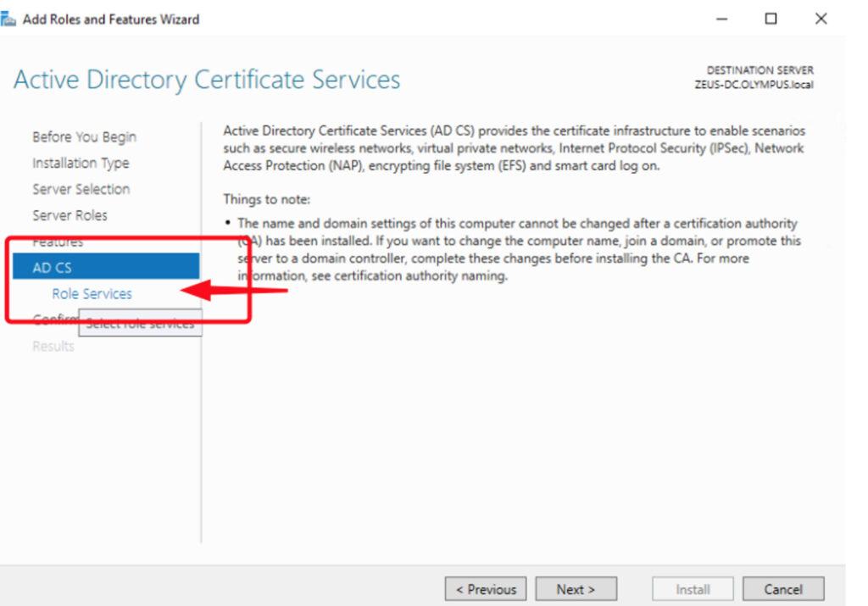Open the Features step in the sidebar
The image size is (868, 606).
tap(58, 242)
